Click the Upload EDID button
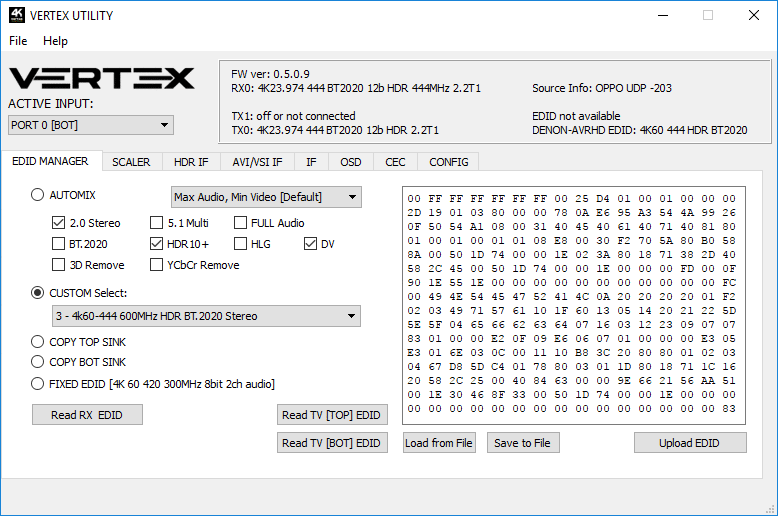The image size is (778, 516). tap(690, 443)
